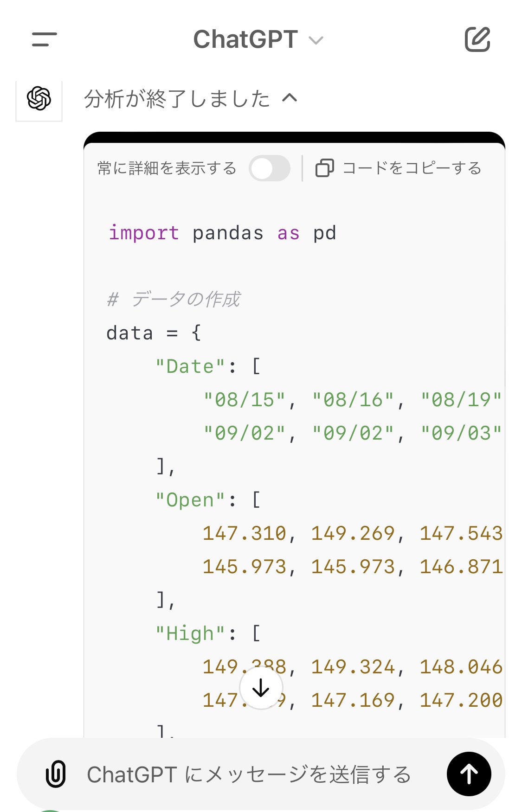Tap the toggle switch icon beside 常に詳細を表示する

pyautogui.click(x=270, y=168)
